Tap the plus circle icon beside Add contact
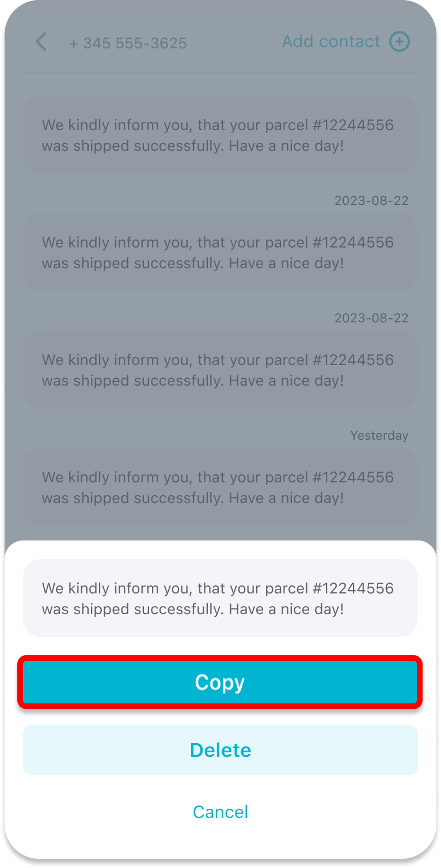Viewport: 441px width, 868px height. tap(400, 42)
